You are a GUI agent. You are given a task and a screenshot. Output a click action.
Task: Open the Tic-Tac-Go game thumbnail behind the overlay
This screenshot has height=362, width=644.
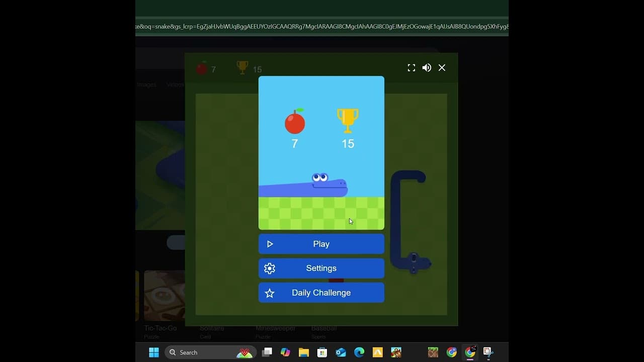tap(165, 296)
